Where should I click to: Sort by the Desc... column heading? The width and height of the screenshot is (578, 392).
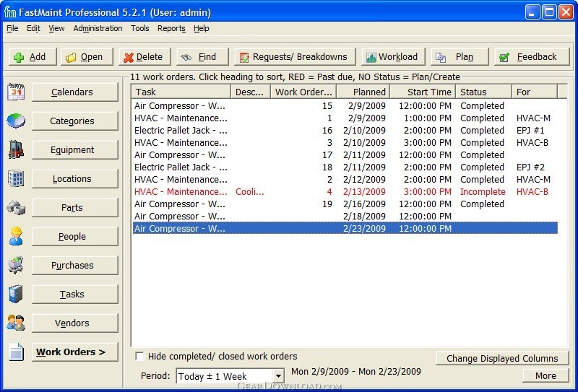[x=251, y=92]
